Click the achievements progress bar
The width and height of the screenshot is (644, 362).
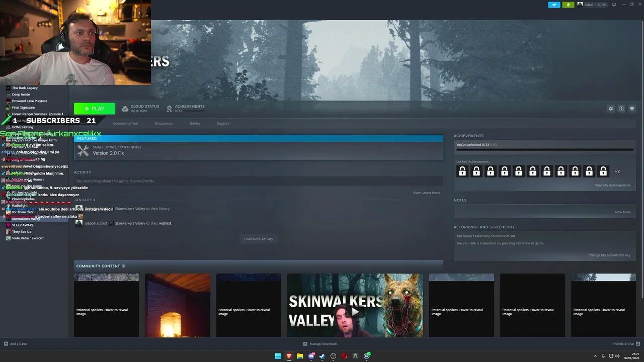(545, 149)
